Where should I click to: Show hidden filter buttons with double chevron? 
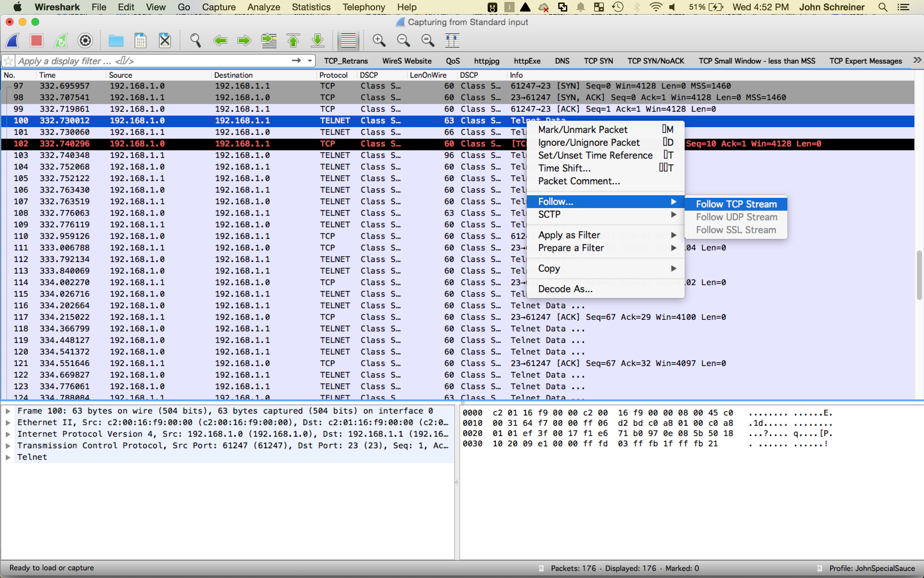tap(917, 60)
